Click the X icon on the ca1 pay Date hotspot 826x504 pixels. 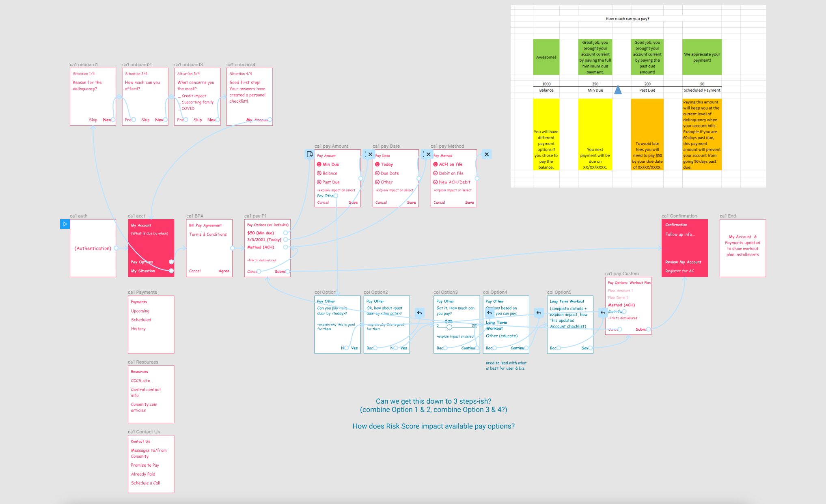pos(370,154)
